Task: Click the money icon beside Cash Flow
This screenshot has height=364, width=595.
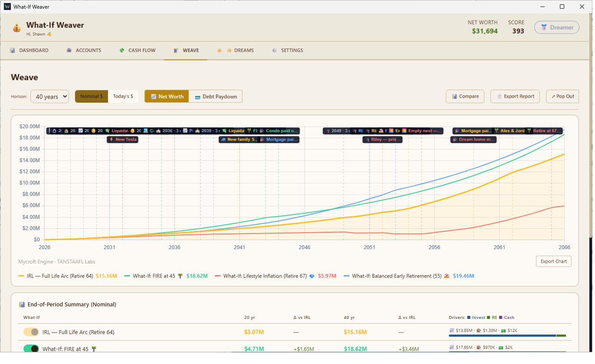Action: 122,50
